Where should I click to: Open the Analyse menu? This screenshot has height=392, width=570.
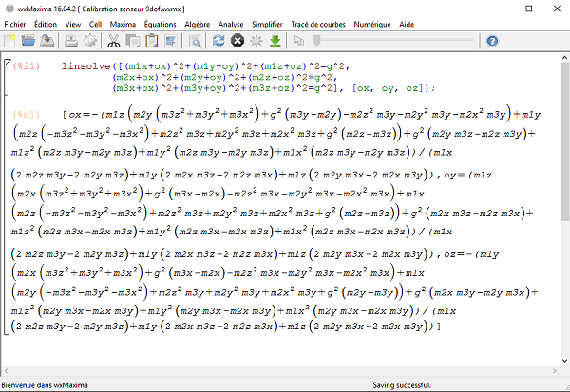[x=231, y=25]
